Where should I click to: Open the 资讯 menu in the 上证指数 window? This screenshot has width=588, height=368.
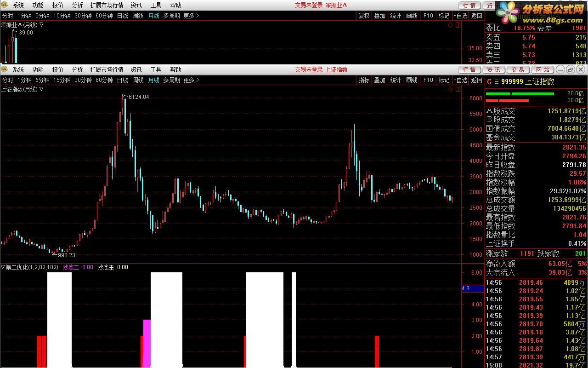(x=136, y=69)
